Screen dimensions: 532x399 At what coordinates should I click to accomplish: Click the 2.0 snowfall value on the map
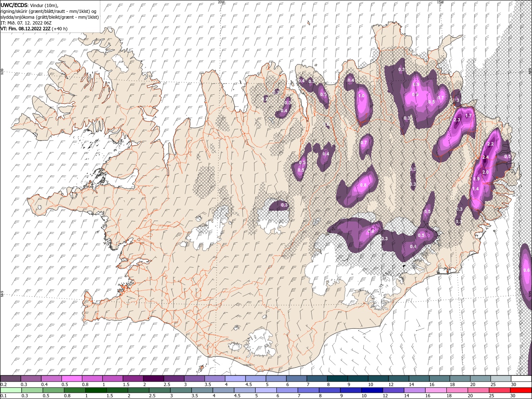coord(485,172)
